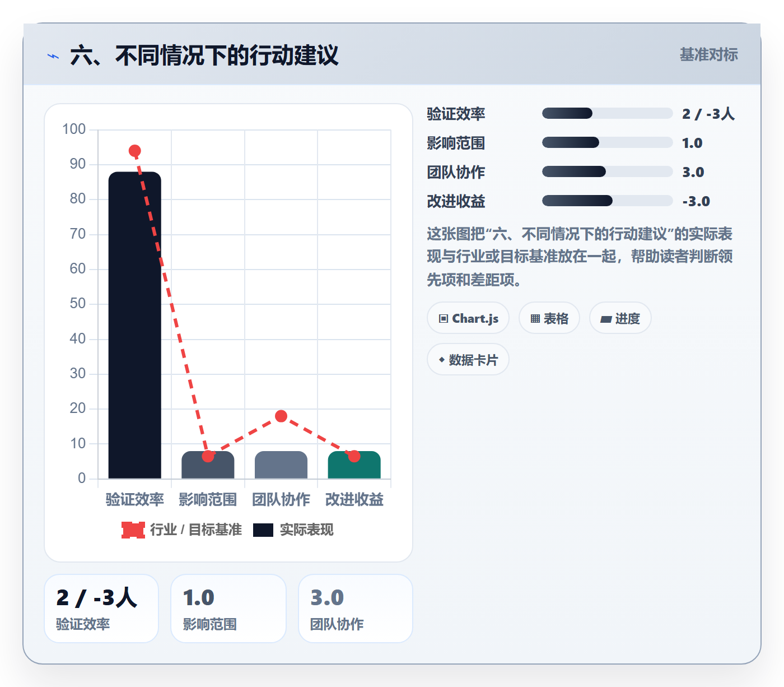Click the -3.0 value in progress list
The image size is (784, 687).
[696, 201]
